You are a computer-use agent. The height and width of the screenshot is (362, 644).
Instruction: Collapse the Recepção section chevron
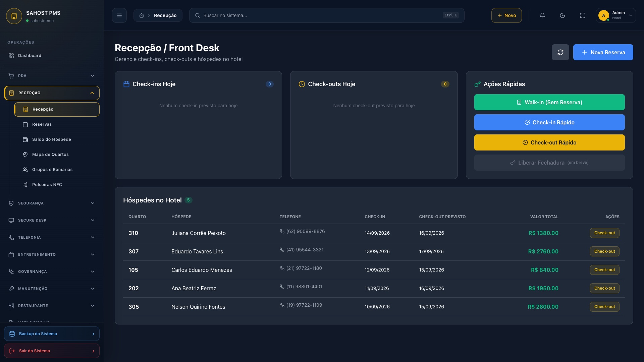pos(92,93)
